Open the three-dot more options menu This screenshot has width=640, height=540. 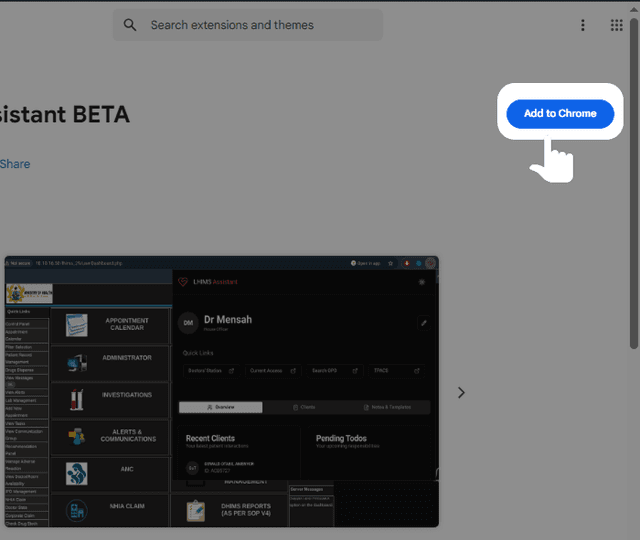click(x=583, y=25)
